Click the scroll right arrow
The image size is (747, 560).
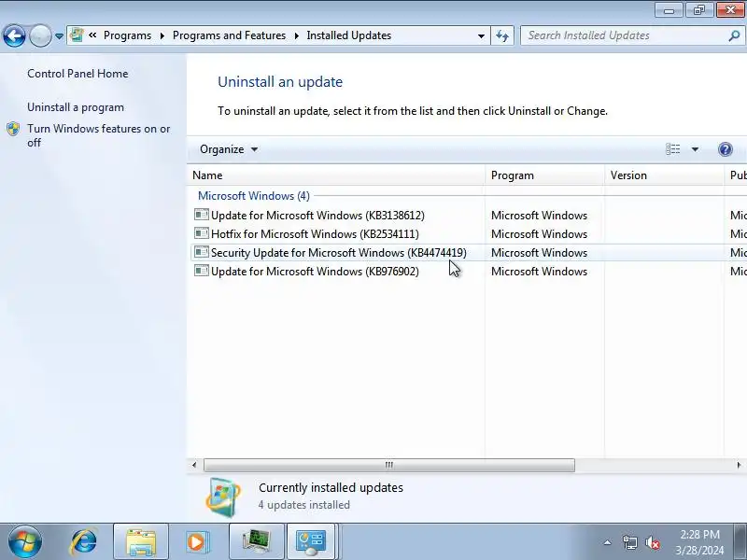[x=739, y=465]
